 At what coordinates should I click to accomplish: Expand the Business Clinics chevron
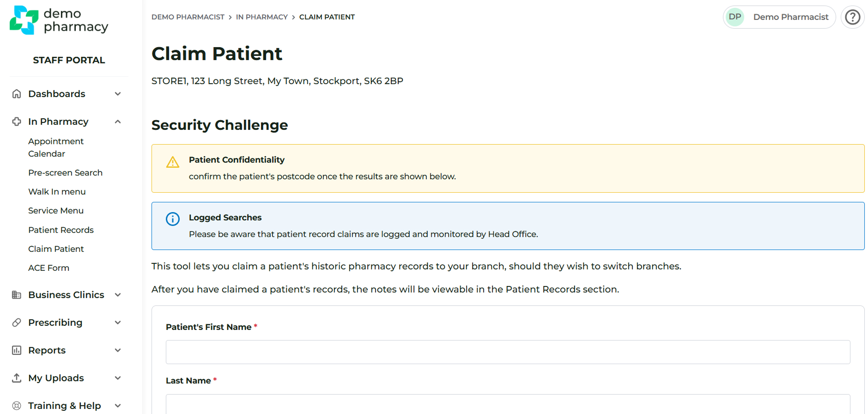pos(118,295)
